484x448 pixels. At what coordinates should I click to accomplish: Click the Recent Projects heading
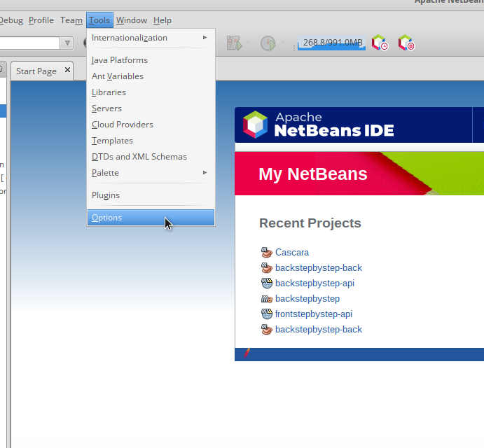tap(310, 223)
